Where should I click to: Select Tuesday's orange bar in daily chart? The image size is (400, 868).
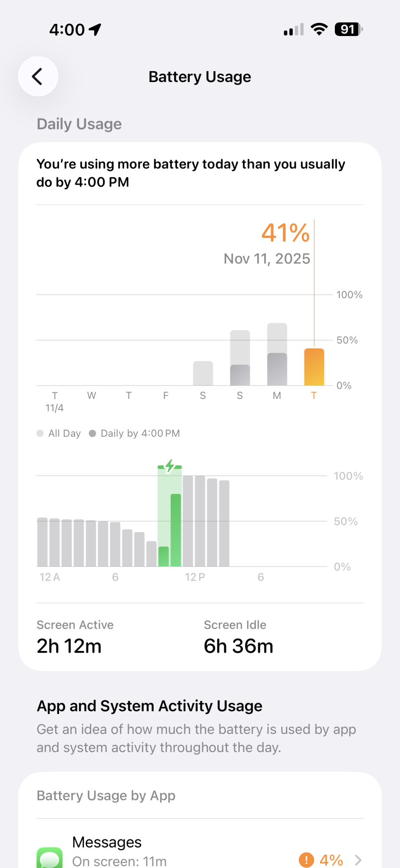coord(314,367)
